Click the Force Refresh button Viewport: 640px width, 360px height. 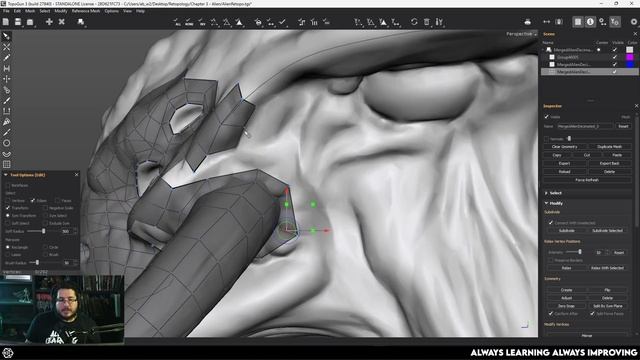point(587,180)
